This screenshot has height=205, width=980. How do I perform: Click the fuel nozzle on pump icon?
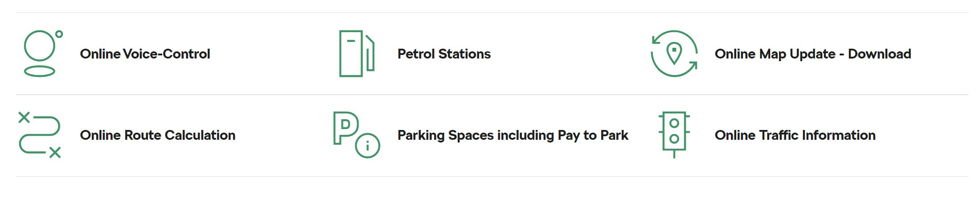370,54
